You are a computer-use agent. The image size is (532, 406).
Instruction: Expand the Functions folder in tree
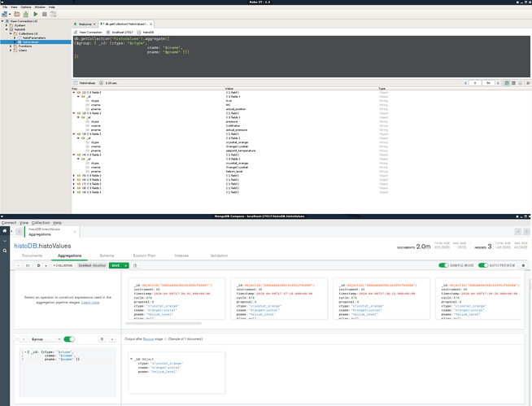point(11,46)
